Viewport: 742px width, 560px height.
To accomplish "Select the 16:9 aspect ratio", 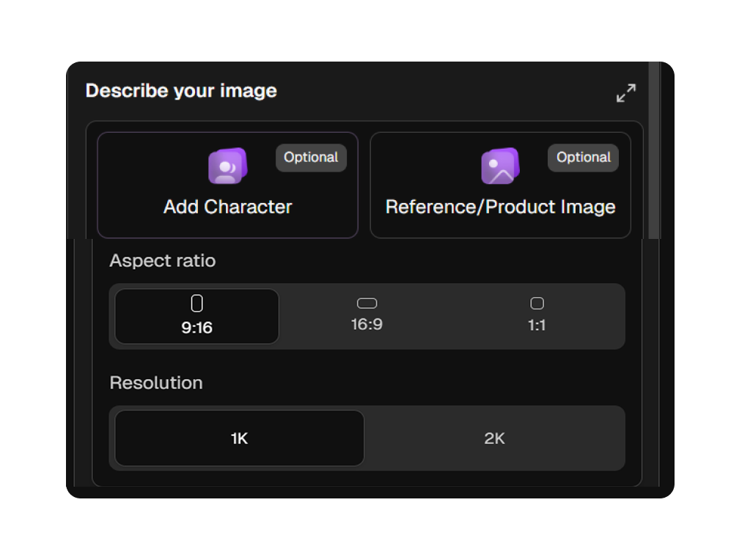I will coord(367,316).
